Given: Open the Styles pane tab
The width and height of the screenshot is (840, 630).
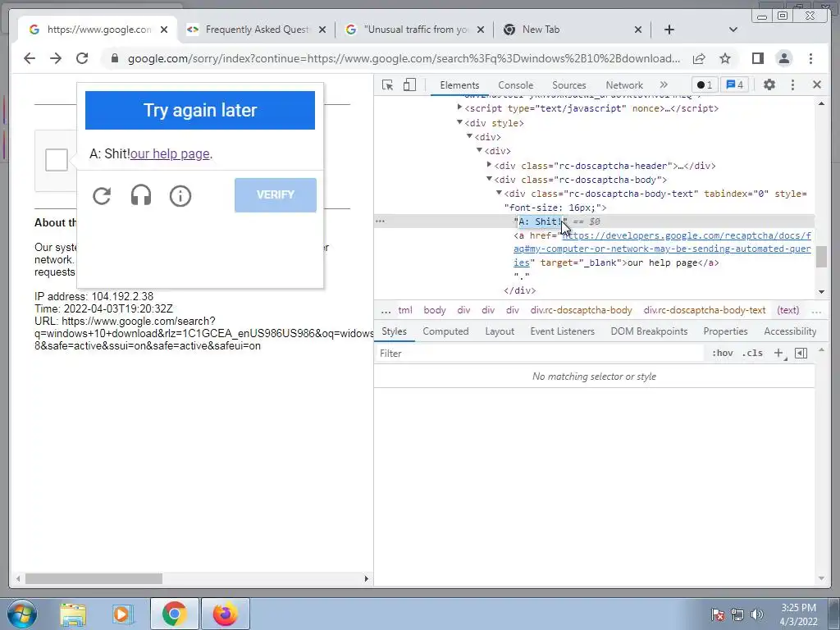Looking at the screenshot, I should pos(395,331).
